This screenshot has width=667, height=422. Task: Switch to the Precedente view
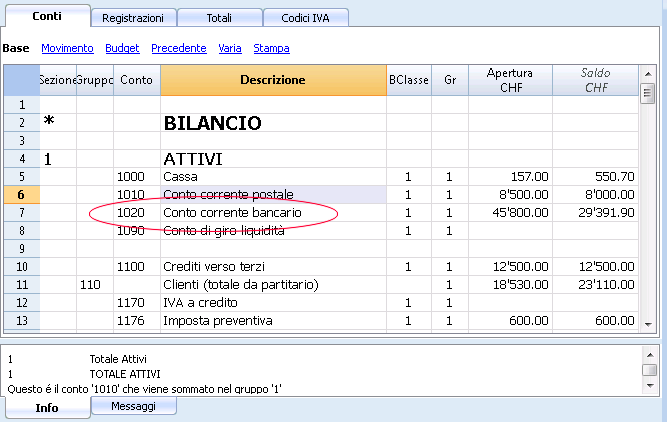[x=179, y=48]
